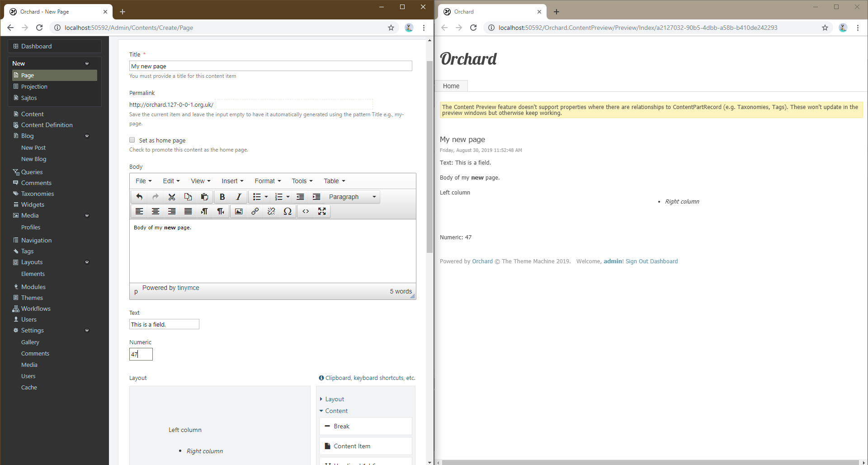Open bullet list style dropdown arrow
The height and width of the screenshot is (465, 868).
click(x=266, y=197)
